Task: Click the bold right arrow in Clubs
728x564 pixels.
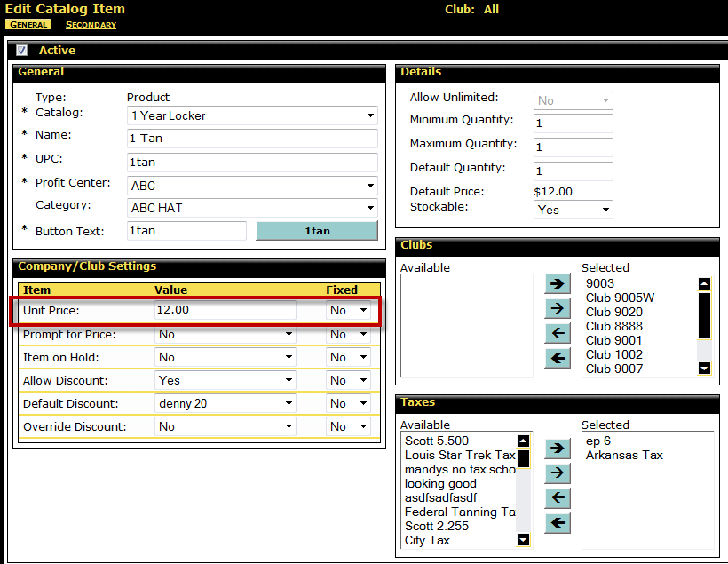Action: (x=558, y=283)
